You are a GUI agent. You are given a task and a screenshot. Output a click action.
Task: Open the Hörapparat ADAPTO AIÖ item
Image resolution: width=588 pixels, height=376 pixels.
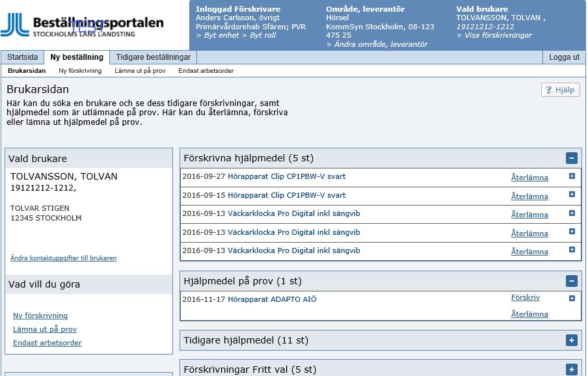[272, 299]
